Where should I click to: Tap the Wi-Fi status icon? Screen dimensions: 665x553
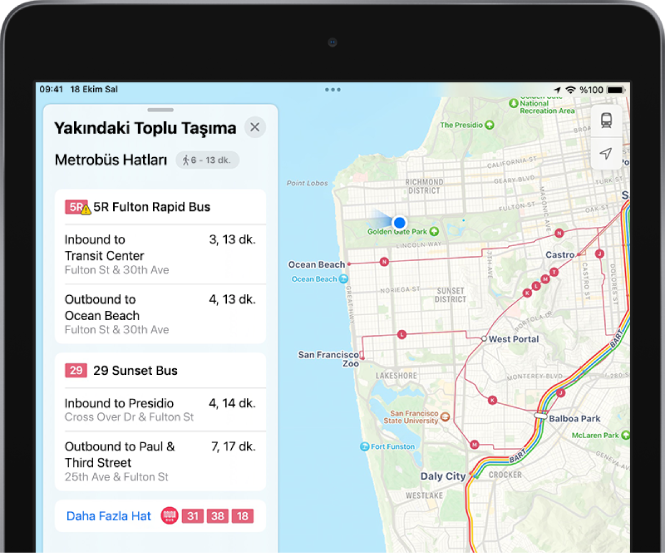coord(570,90)
